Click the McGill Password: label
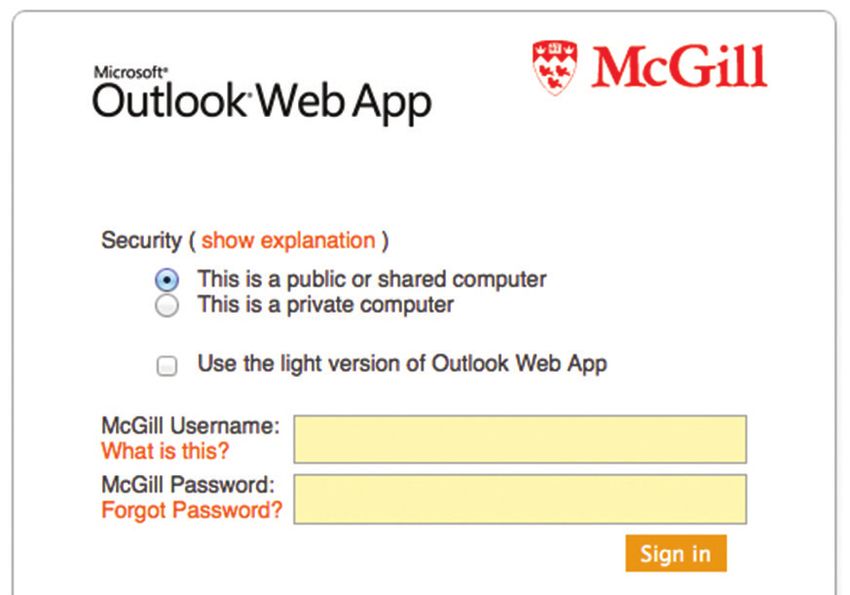 [x=188, y=484]
